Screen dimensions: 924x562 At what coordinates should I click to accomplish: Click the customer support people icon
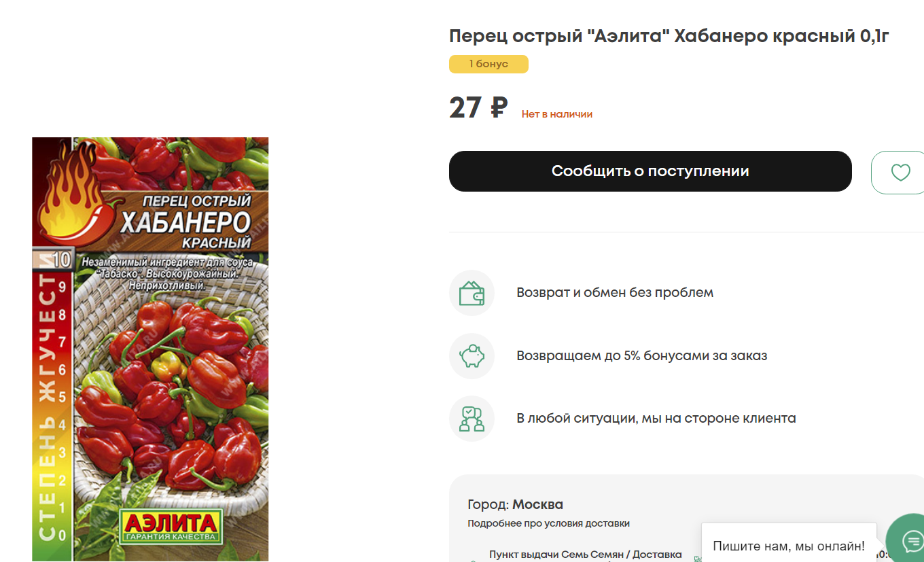(x=472, y=418)
